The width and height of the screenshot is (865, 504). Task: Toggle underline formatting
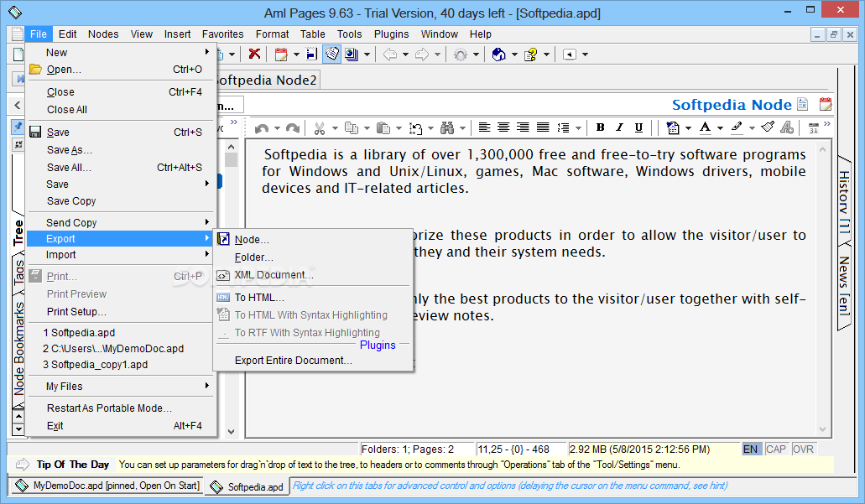[638, 127]
